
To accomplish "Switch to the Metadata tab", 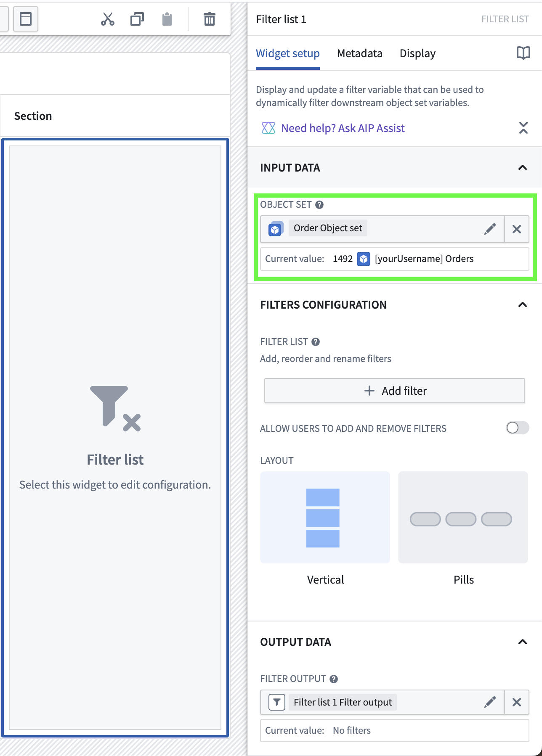I will 359,53.
